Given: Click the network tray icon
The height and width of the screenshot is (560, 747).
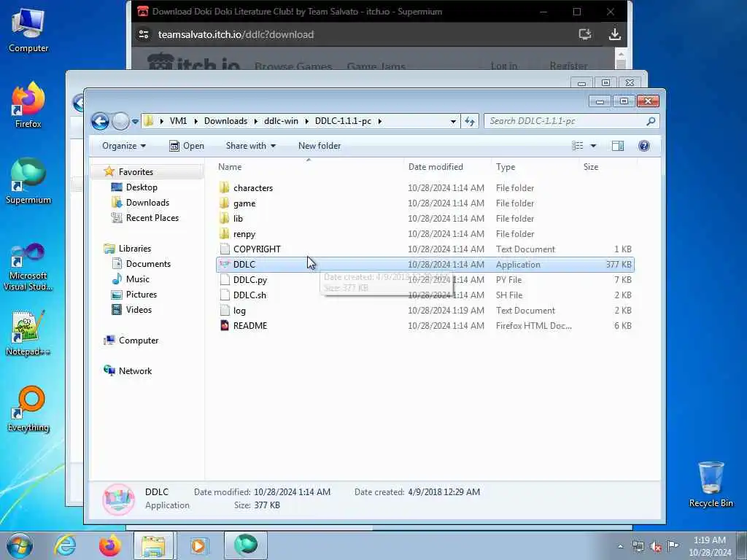Looking at the screenshot, I should coord(638,547).
